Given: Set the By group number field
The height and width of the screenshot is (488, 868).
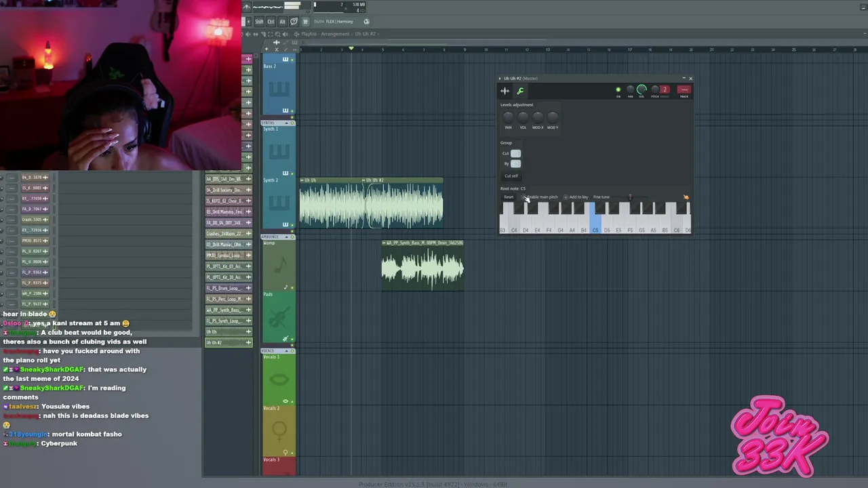Looking at the screenshot, I should click(515, 164).
